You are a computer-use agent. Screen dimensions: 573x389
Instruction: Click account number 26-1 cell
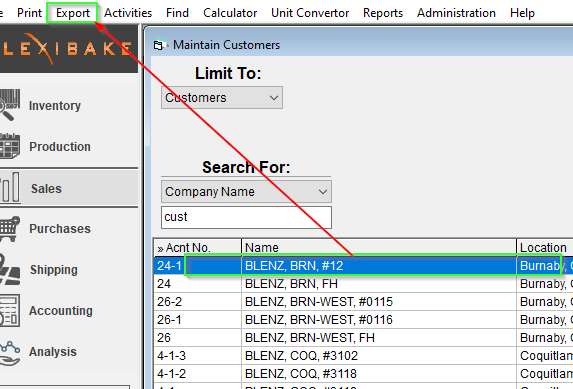coord(197,320)
